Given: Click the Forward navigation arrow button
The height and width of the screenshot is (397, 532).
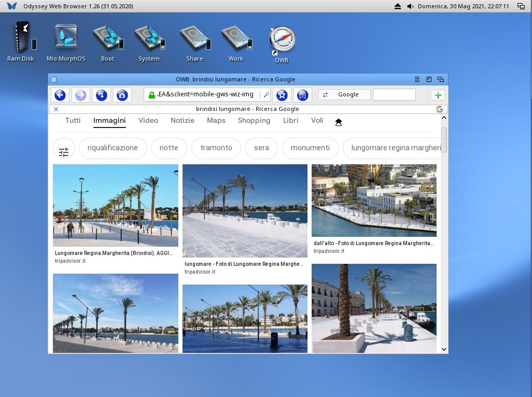Looking at the screenshot, I should click(x=81, y=95).
